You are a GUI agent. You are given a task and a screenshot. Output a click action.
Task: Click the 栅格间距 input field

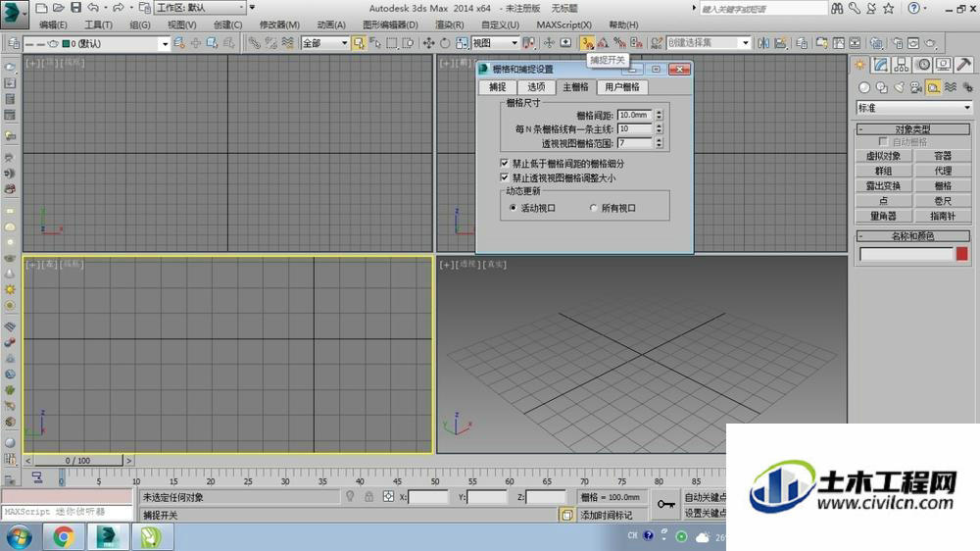click(634, 115)
